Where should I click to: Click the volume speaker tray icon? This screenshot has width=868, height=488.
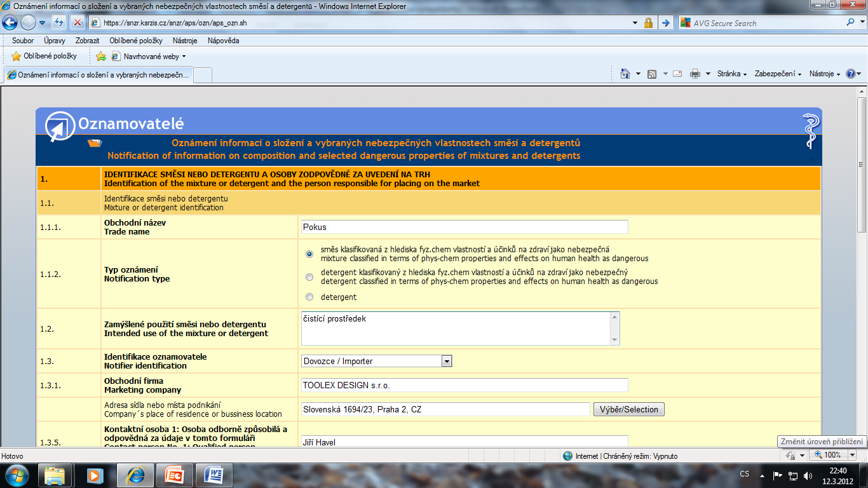pyautogui.click(x=808, y=475)
